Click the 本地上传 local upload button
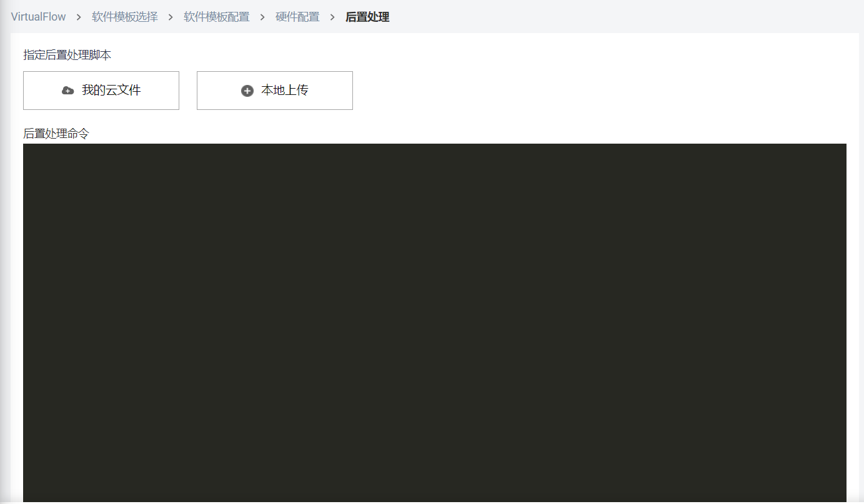Image resolution: width=864 pixels, height=504 pixels. [275, 91]
